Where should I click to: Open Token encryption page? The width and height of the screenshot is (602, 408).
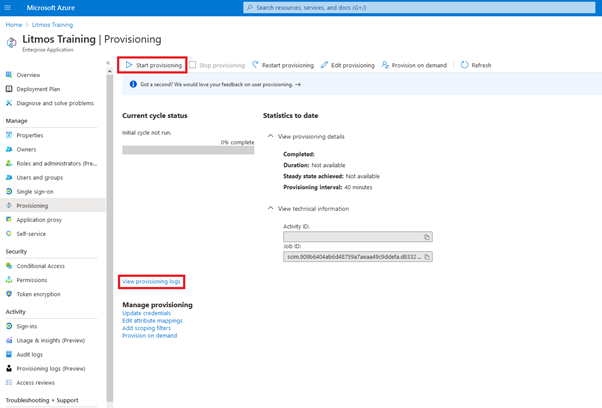tap(38, 294)
